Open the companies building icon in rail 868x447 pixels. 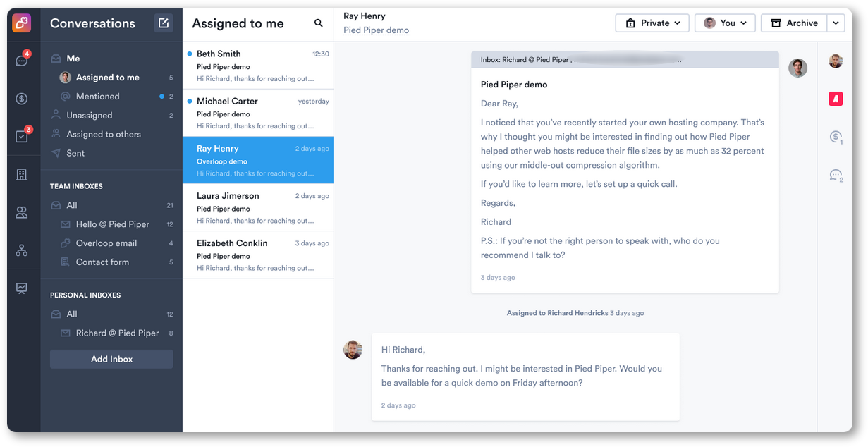tap(22, 174)
